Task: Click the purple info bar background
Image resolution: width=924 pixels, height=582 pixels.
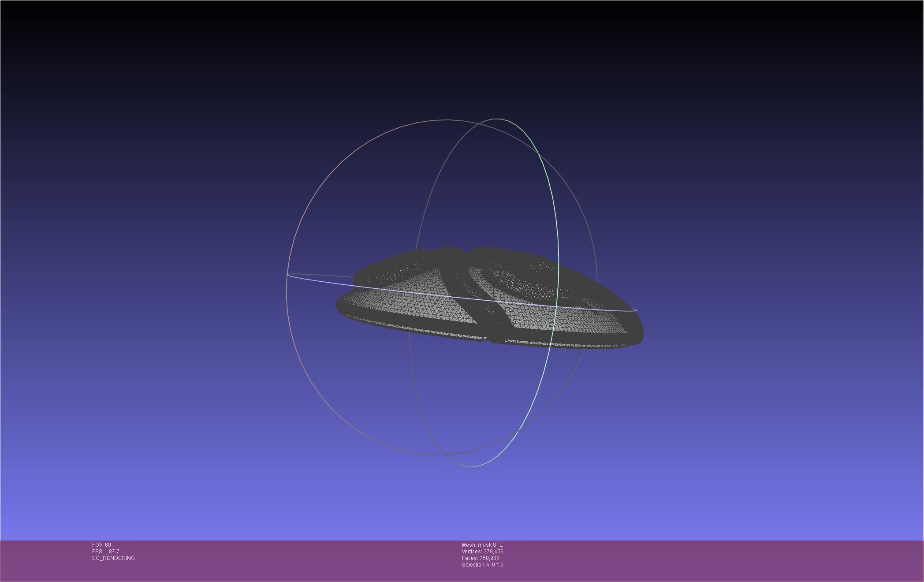Action: [705, 560]
